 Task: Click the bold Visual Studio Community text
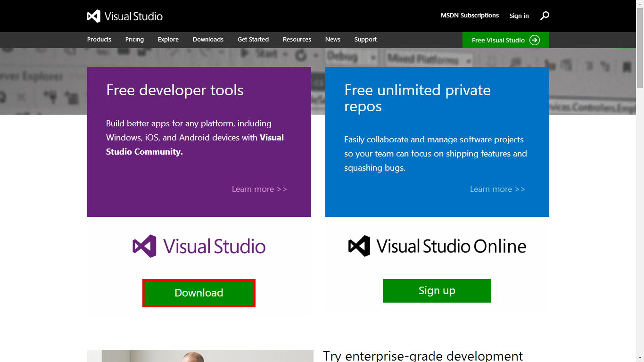pos(195,145)
